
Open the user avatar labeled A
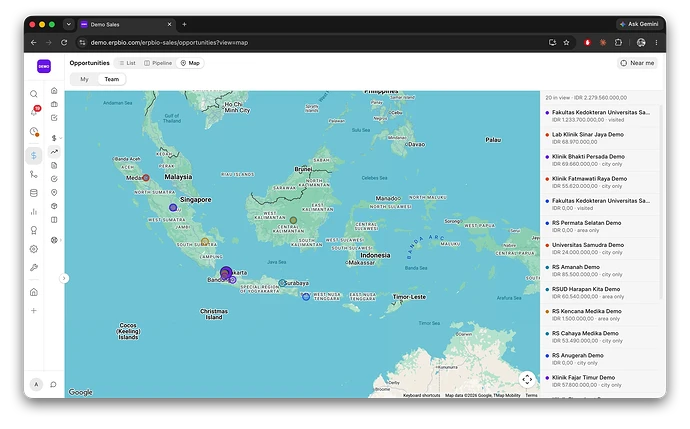[x=37, y=385]
